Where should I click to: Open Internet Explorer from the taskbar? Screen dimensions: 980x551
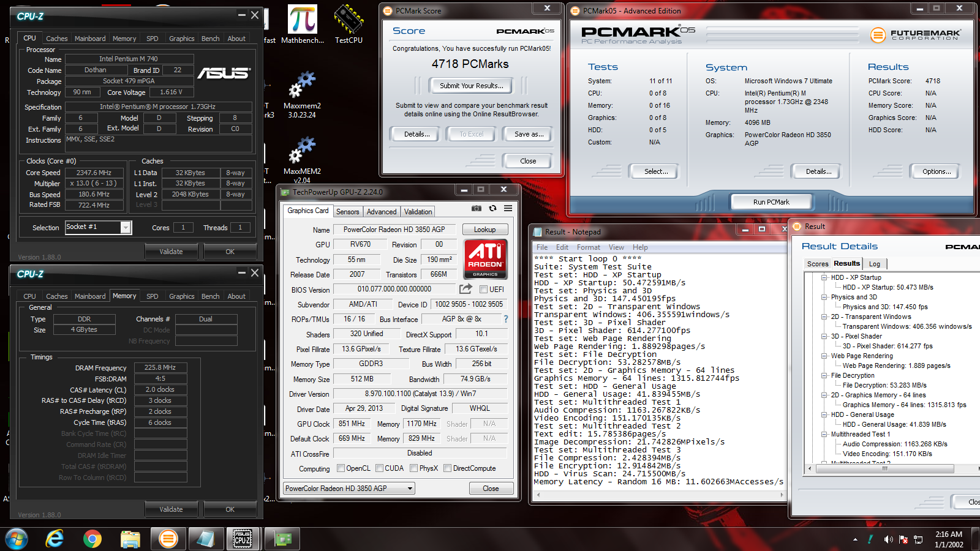point(55,539)
